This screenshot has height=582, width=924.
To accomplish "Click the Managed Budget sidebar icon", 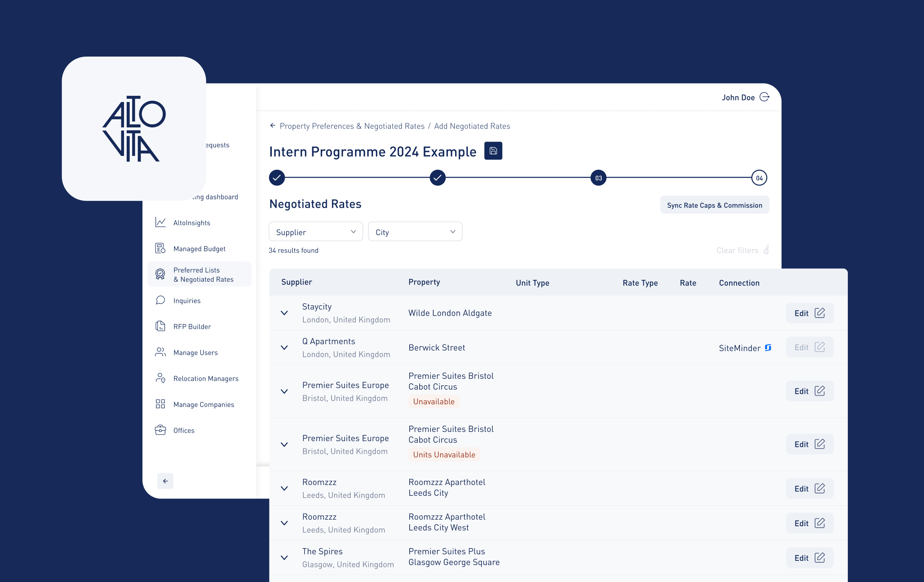I will click(160, 248).
